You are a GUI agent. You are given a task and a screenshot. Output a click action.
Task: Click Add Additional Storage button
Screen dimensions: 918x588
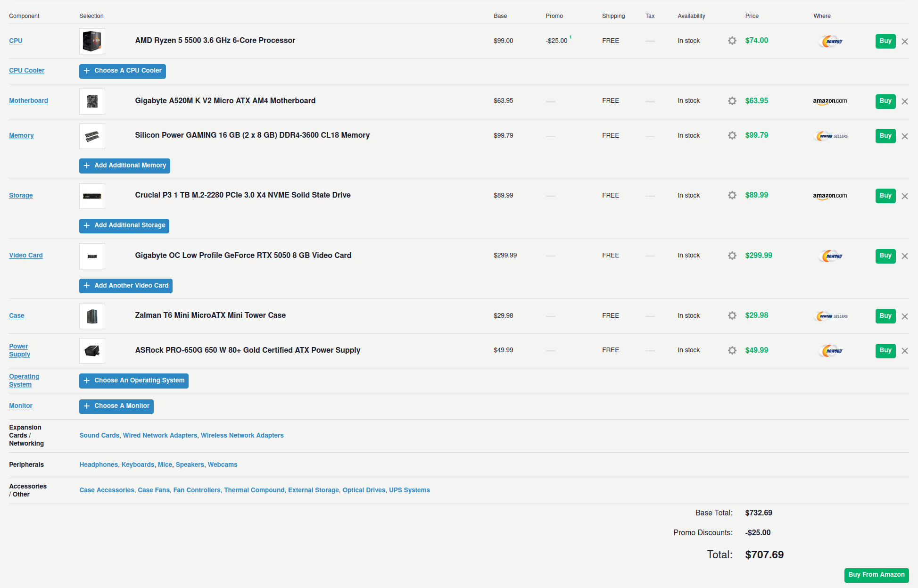click(x=124, y=226)
